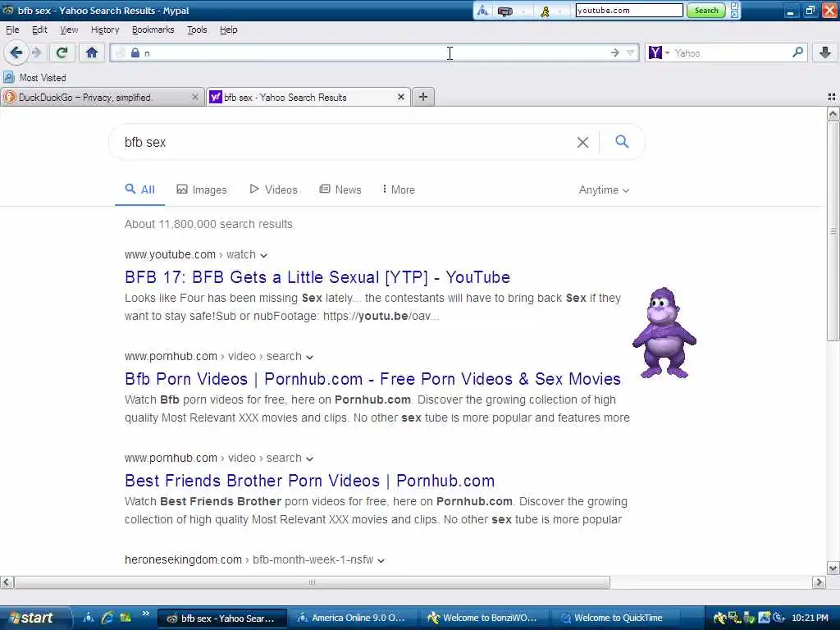
Task: Open the Downloads arrow button
Action: [x=825, y=52]
